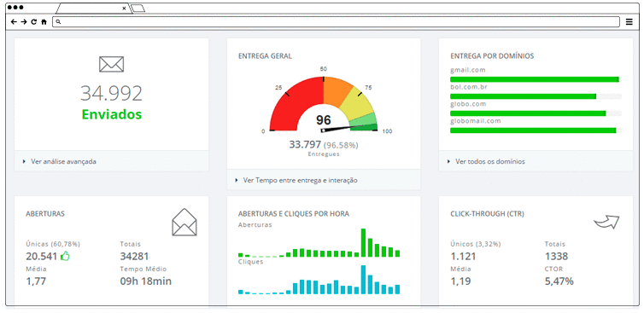Open the hamburger menu icon
The image size is (644, 313).
point(629,22)
